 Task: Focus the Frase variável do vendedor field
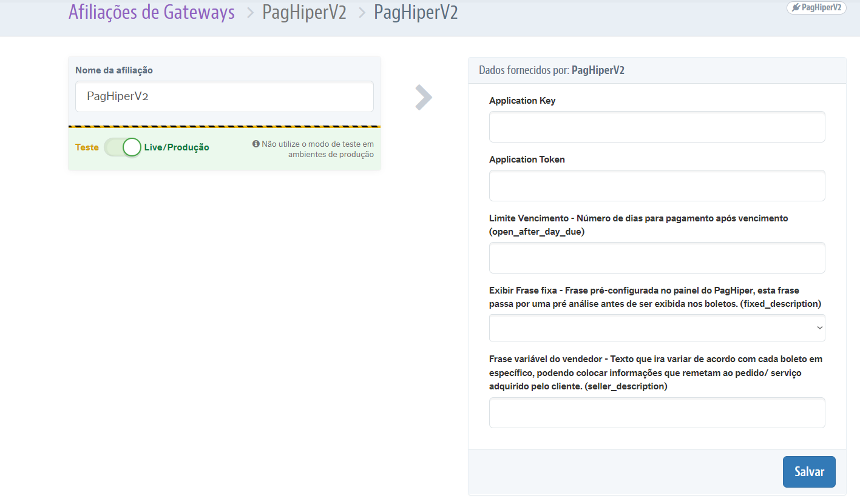pos(657,413)
